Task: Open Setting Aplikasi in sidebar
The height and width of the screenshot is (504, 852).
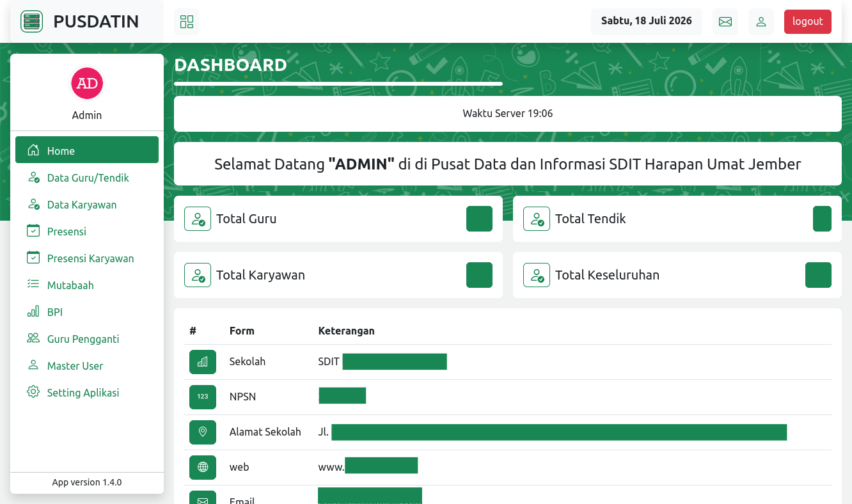Action: 87,393
